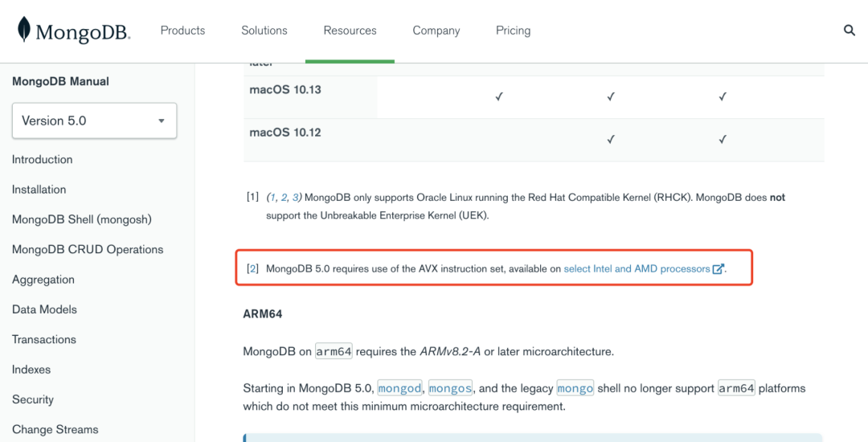This screenshot has width=868, height=442.
Task: Click the macOS 10.12 table row label
Action: coord(285,133)
